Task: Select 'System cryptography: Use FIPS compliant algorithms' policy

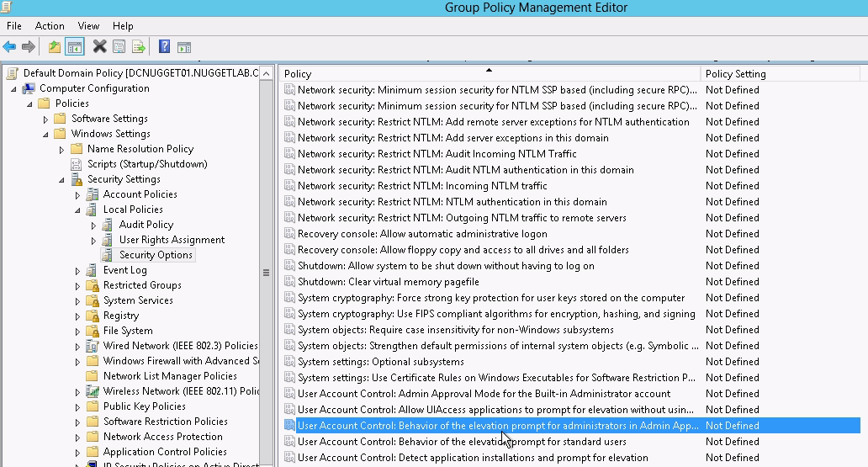Action: click(496, 314)
